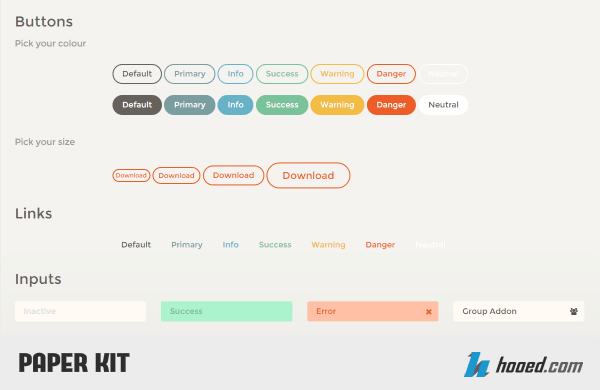Click the outlined Neutral button

443,74
